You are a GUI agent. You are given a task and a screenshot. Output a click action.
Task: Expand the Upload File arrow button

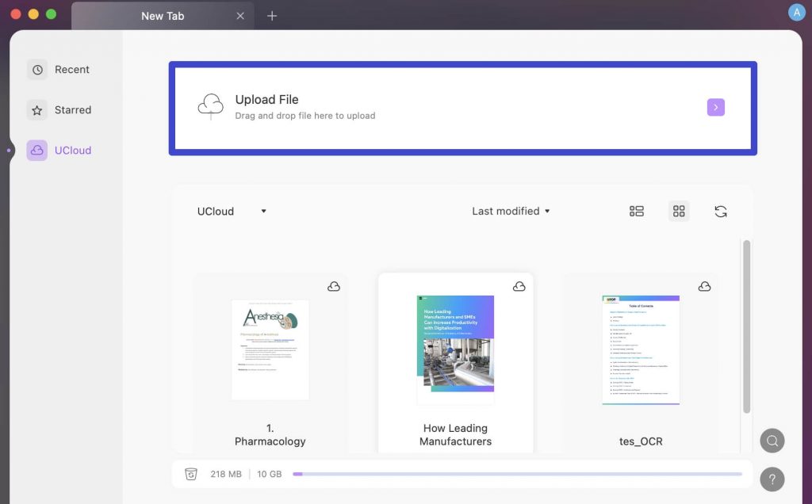point(715,107)
